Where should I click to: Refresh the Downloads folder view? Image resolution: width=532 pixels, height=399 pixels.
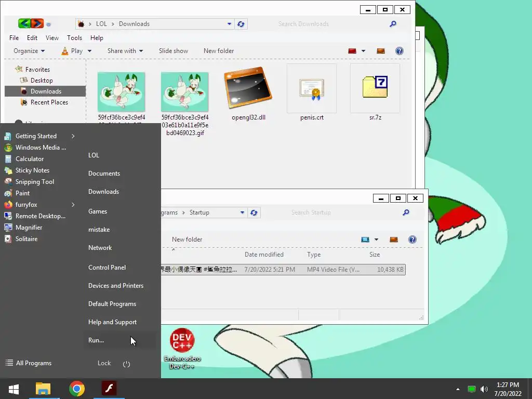pyautogui.click(x=241, y=24)
